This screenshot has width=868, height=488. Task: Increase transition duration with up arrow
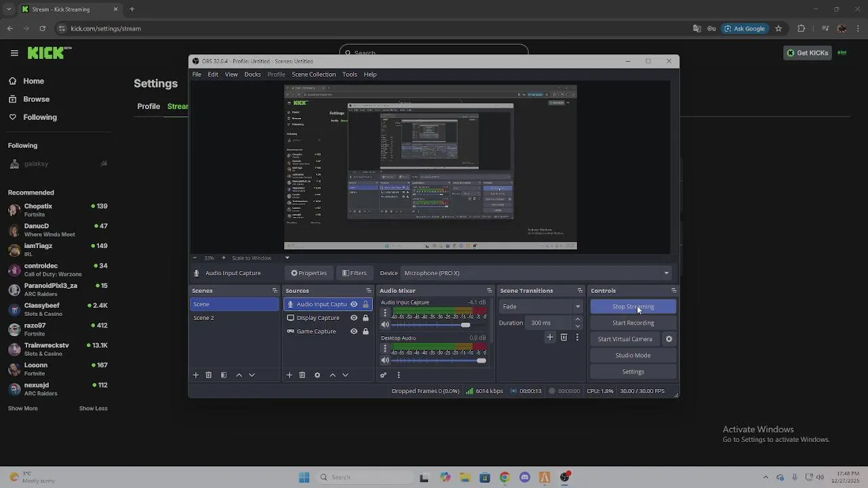(578, 319)
